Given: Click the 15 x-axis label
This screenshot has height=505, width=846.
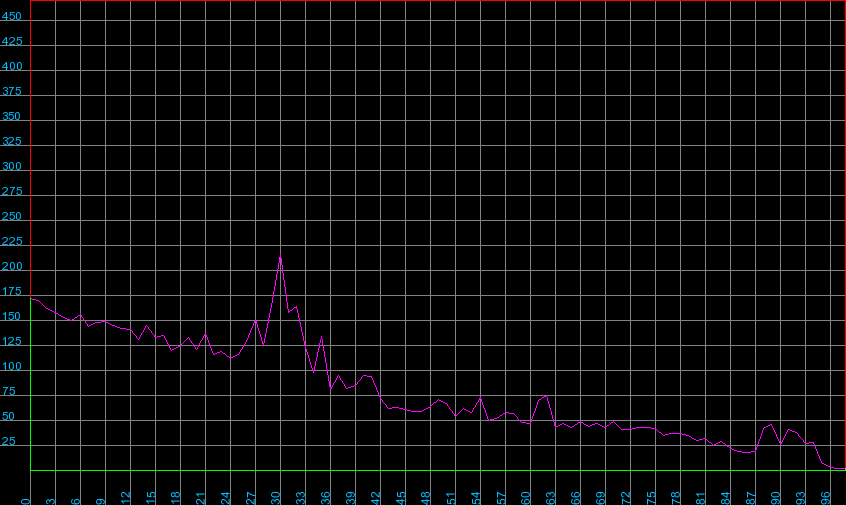Looking at the screenshot, I should (151, 497).
